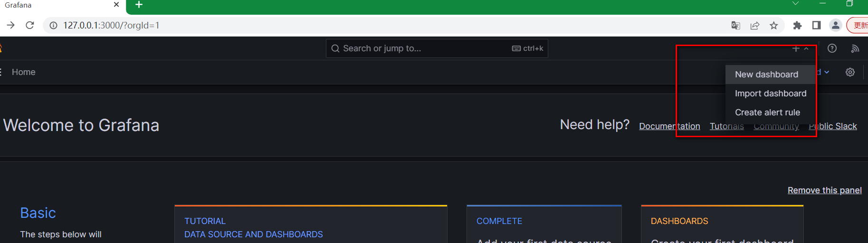
Task: Click the Search or jump to field
Action: [x=437, y=48]
